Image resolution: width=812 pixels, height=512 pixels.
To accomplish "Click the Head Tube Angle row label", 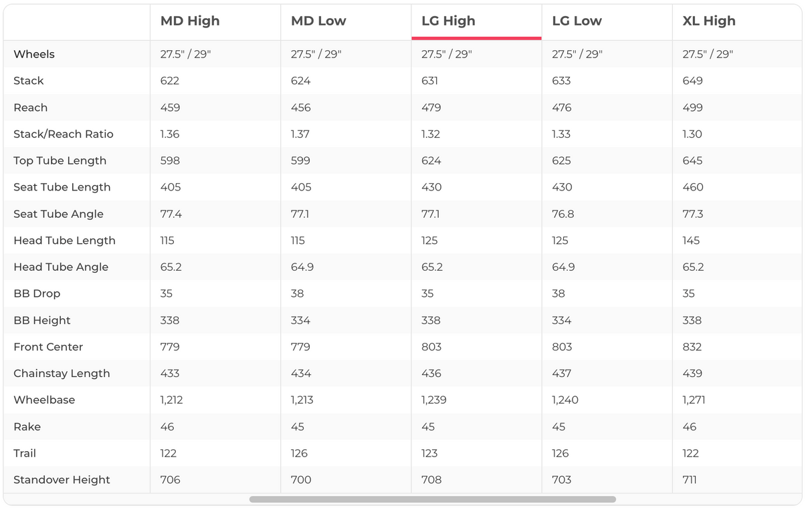I will pyautogui.click(x=61, y=267).
